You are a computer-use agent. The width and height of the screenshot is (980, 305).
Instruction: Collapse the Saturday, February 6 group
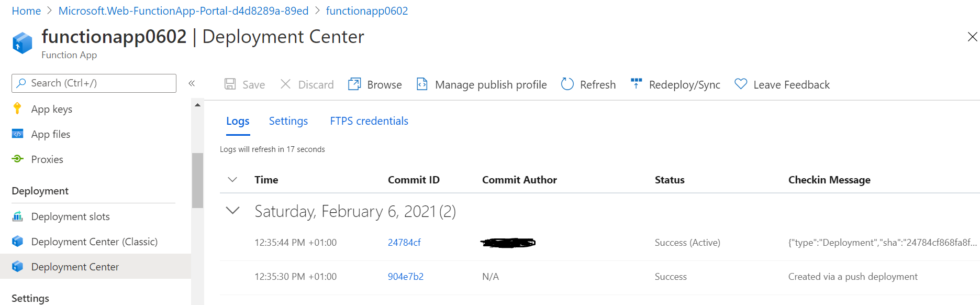pos(232,211)
